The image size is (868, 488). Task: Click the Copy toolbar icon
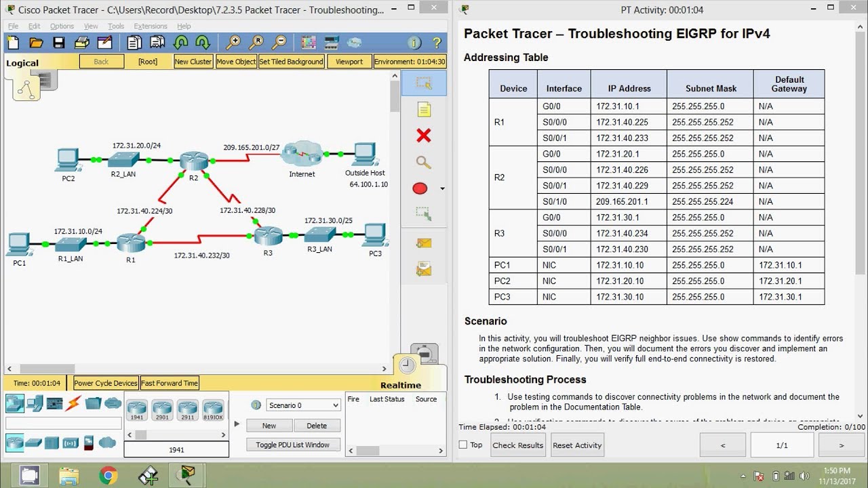[x=134, y=43]
